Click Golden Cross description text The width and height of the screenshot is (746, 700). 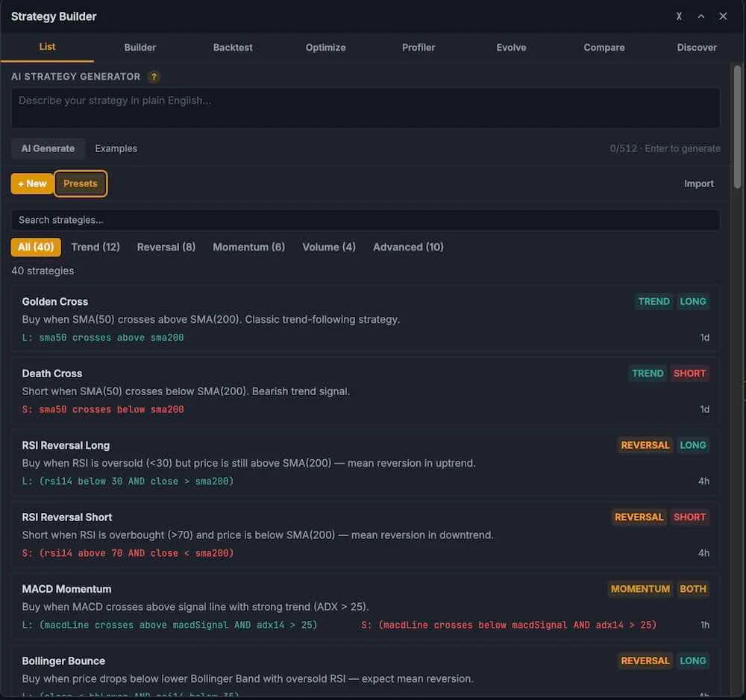211,320
